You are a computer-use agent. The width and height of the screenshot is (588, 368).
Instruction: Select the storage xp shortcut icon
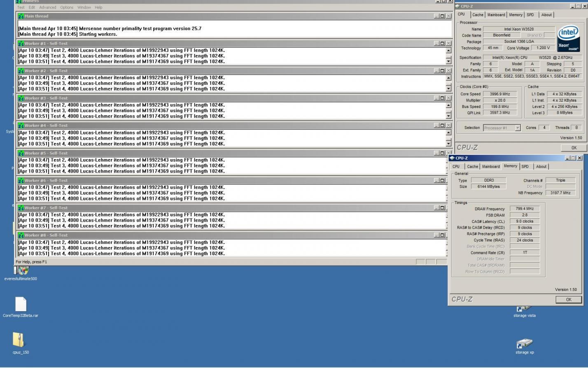(524, 343)
